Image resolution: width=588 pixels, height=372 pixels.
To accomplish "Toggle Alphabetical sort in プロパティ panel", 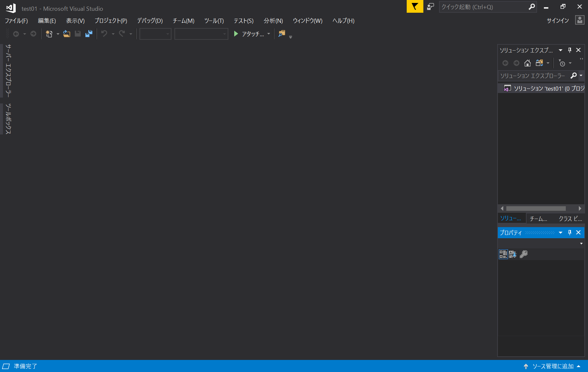I will [x=513, y=254].
